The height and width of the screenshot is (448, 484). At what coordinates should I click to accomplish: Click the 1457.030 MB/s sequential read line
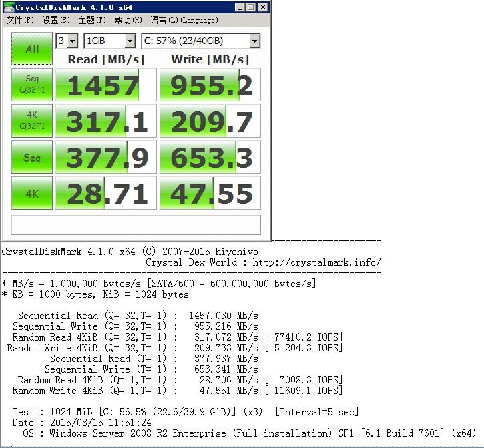138,316
